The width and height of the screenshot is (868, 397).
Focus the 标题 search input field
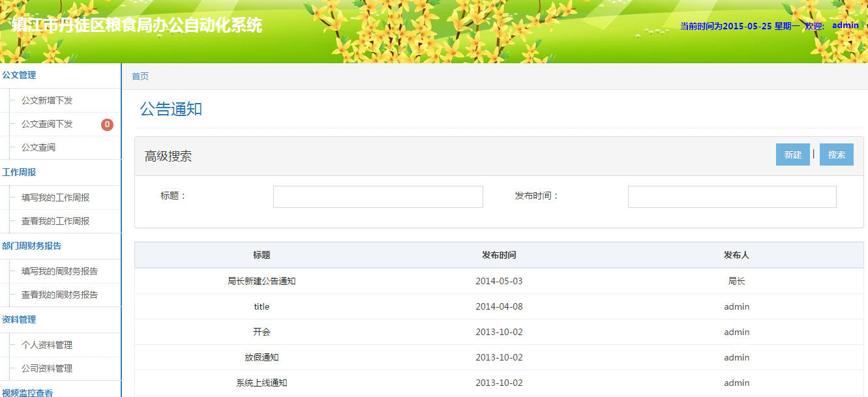click(378, 197)
